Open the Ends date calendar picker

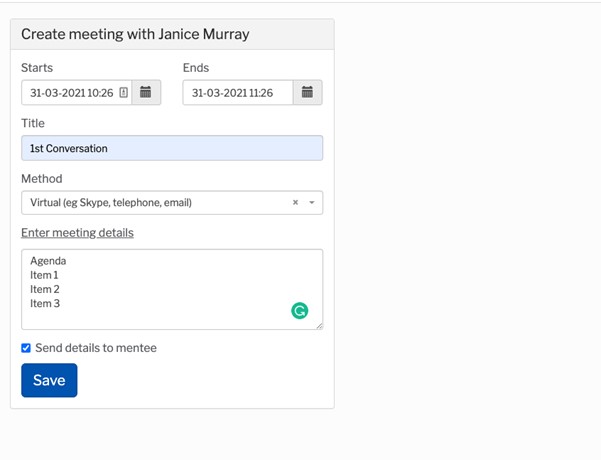307,92
